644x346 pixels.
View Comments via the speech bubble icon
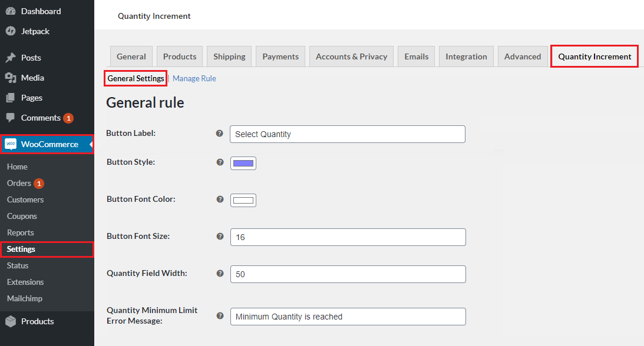pos(9,117)
